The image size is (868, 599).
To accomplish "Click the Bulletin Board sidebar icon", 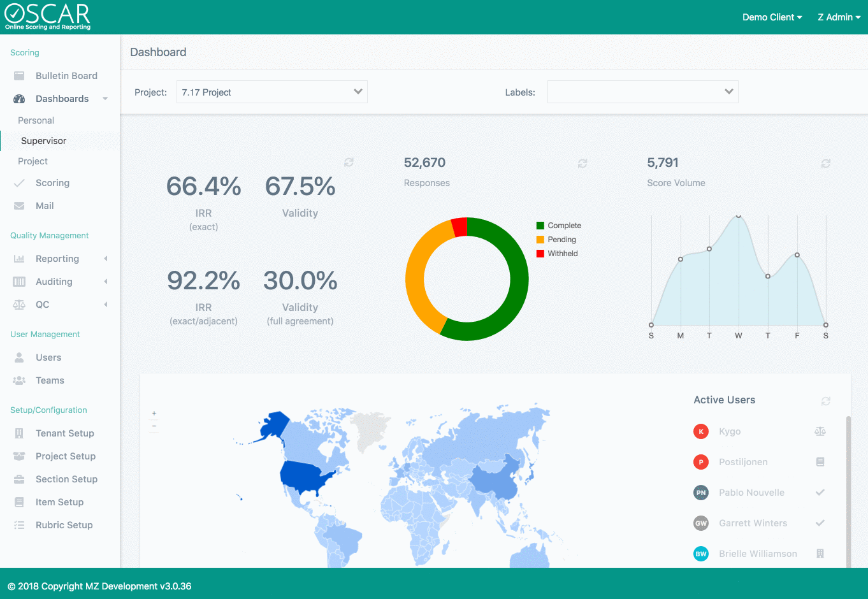I will click(x=19, y=76).
